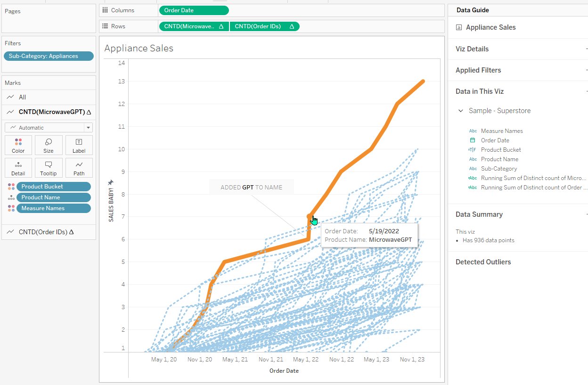Collapse the Viz Details section
588x385 pixels.
click(x=586, y=49)
